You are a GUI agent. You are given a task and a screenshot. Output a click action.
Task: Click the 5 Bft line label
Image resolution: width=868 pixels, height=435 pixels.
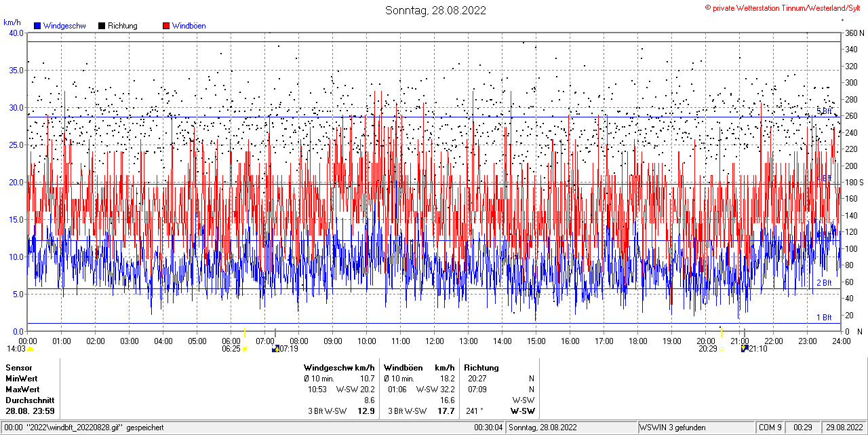[823, 111]
